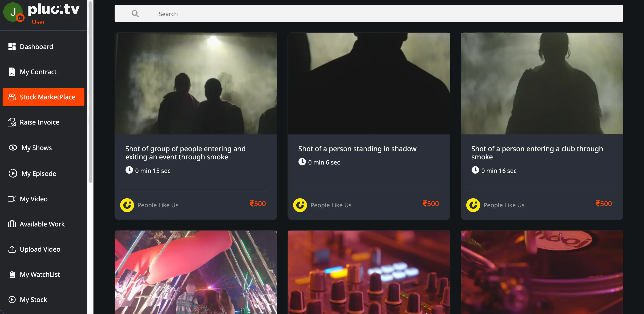Screen dimensions: 644x314
Task: Open the Stock MarketPlace menu item
Action: (44, 97)
